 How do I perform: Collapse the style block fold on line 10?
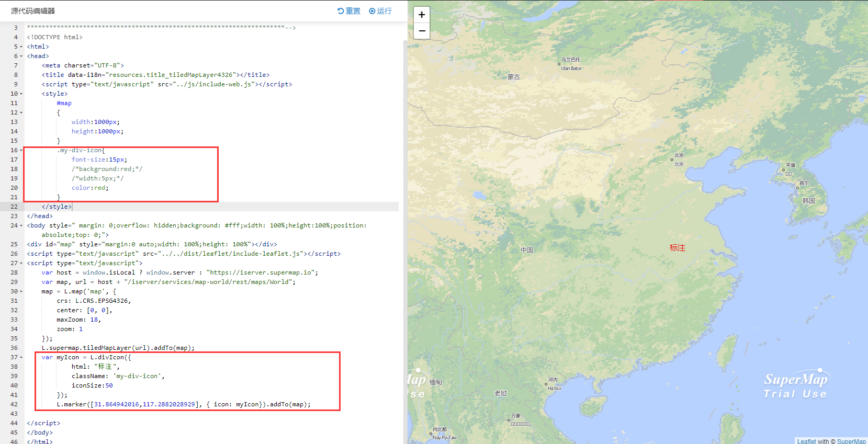pyautogui.click(x=21, y=94)
